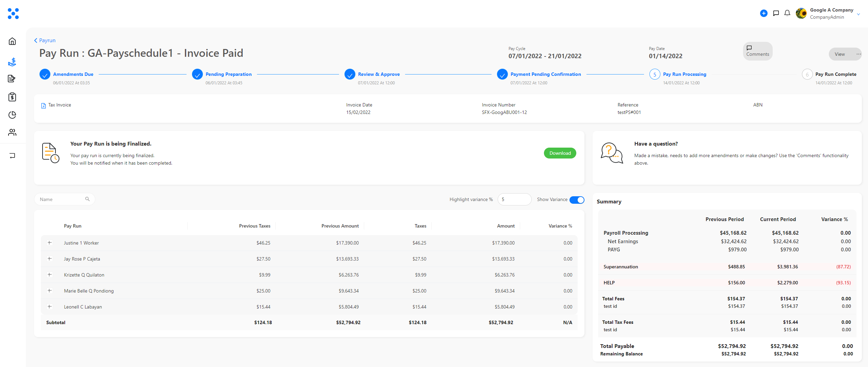
Task: Open the edit document sidebar icon
Action: (12, 79)
